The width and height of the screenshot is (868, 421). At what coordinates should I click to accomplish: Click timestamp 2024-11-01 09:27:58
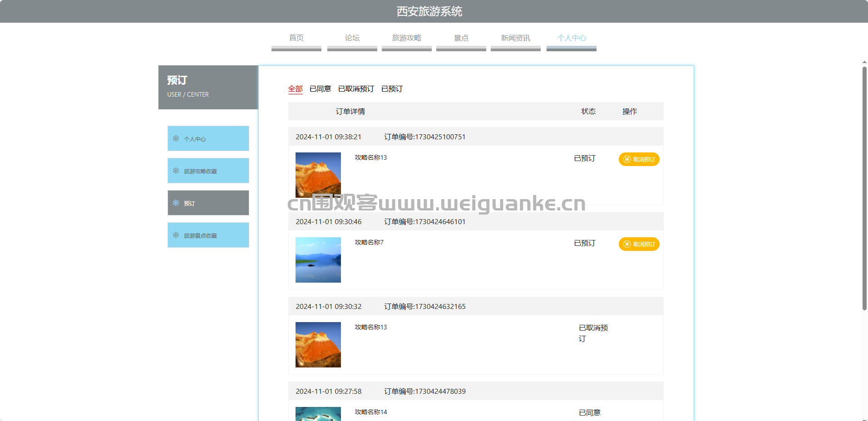[329, 392]
